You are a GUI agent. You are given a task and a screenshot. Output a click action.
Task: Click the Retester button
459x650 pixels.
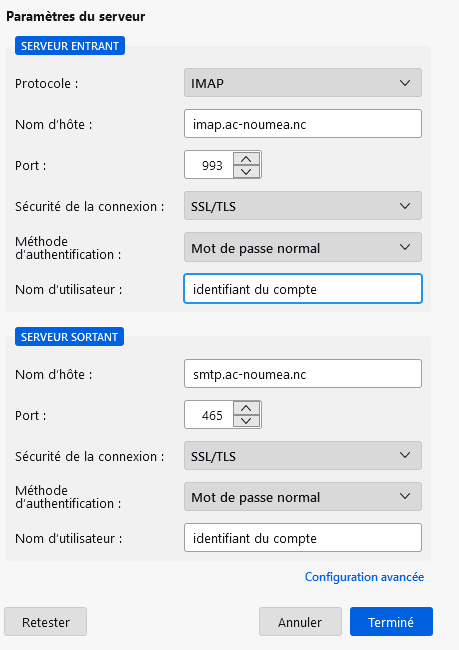coord(46,622)
